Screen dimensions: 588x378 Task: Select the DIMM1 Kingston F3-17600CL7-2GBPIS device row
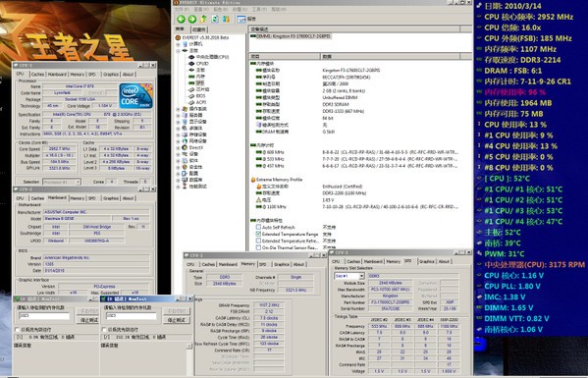[x=291, y=36]
